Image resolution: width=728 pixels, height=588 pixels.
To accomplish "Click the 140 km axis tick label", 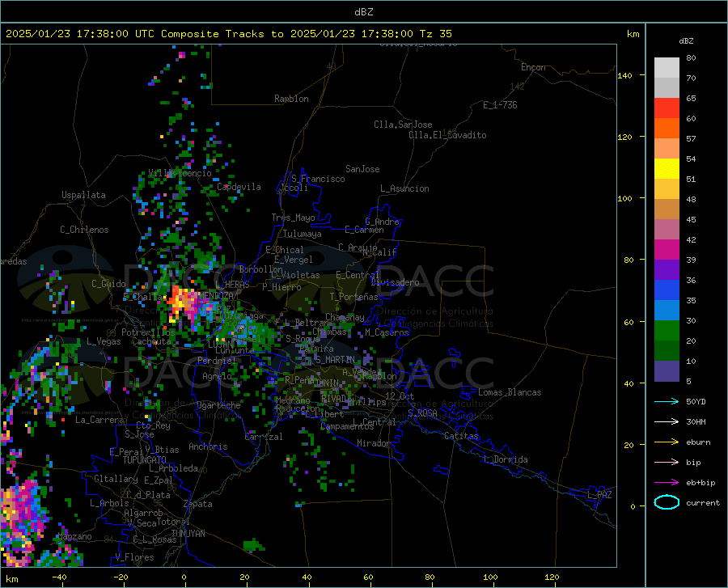I will 624,75.
